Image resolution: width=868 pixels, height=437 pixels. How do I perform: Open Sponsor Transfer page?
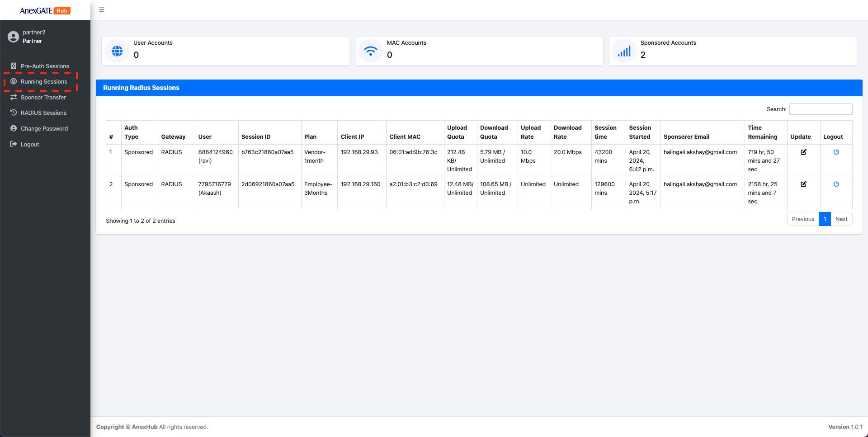coord(43,98)
